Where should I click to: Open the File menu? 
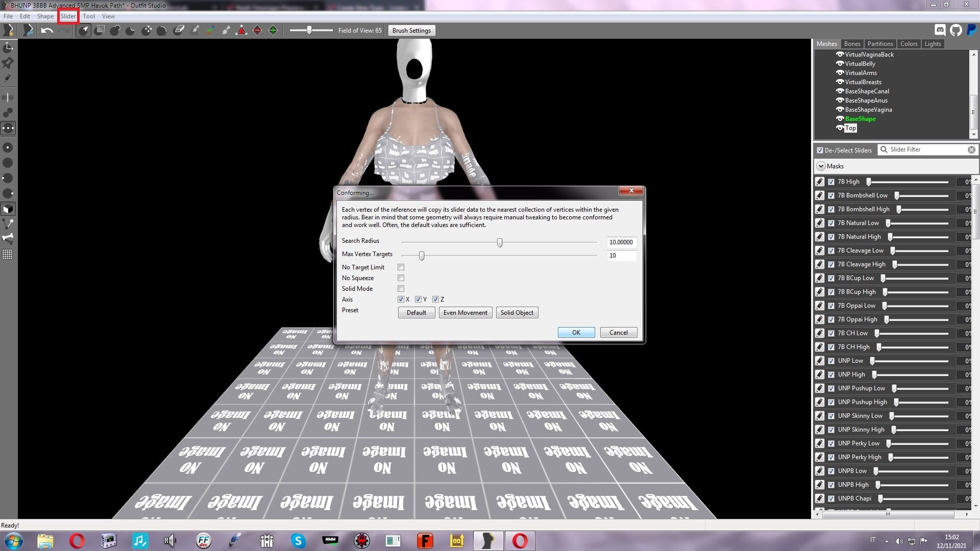tap(8, 16)
